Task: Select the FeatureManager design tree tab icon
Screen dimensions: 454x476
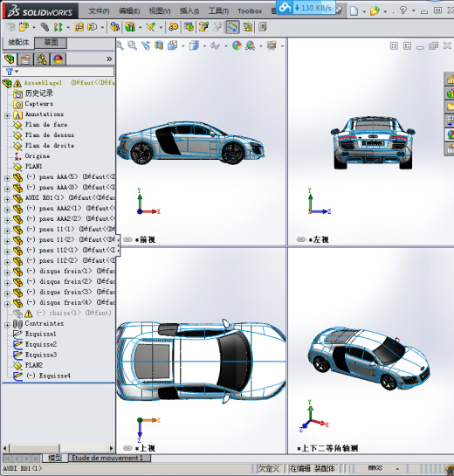Action: point(10,59)
